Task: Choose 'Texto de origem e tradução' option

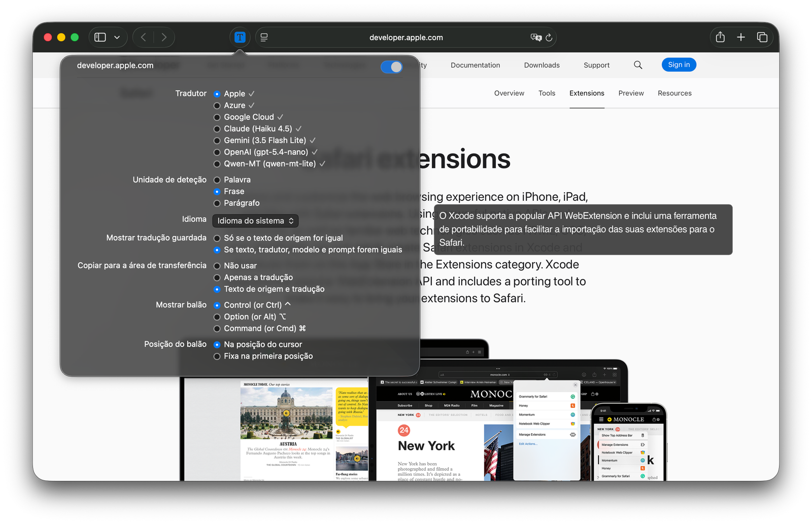Action: click(217, 290)
